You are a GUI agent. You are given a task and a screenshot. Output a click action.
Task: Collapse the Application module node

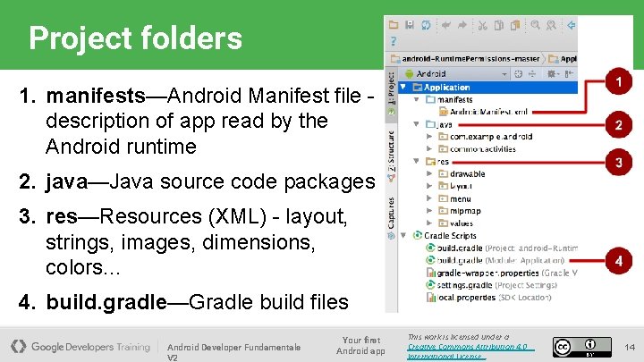click(403, 87)
